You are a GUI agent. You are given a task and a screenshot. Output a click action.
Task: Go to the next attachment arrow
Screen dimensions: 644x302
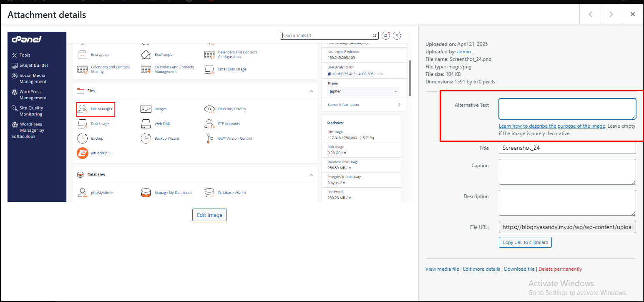[x=611, y=15]
